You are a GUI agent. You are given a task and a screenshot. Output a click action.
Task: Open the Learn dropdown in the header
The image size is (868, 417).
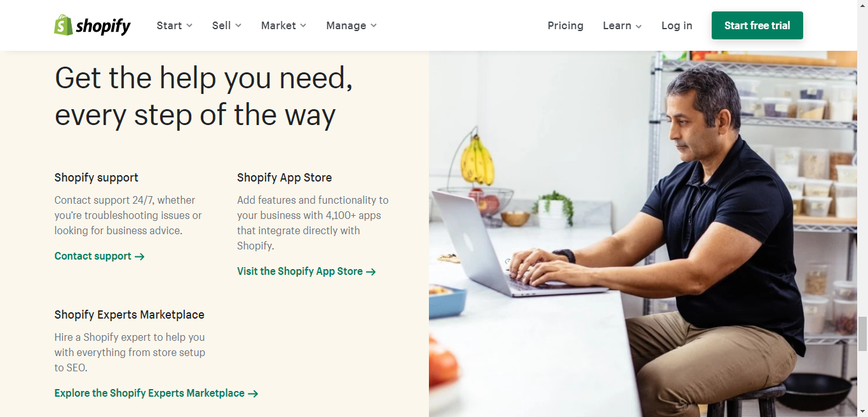[622, 25]
